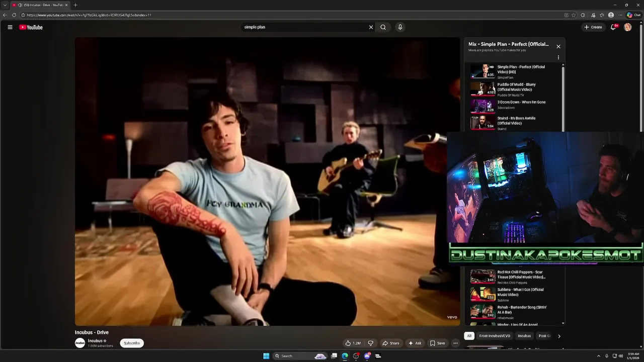Click the Windows taskbar Search box
Screen dimensions: 644x362
[x=300, y=356]
